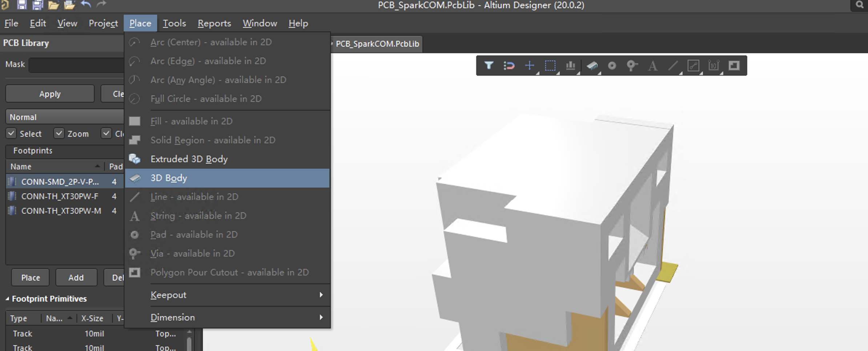Choose 3D Body from Place menu
Image resolution: width=868 pixels, height=351 pixels.
(228, 178)
